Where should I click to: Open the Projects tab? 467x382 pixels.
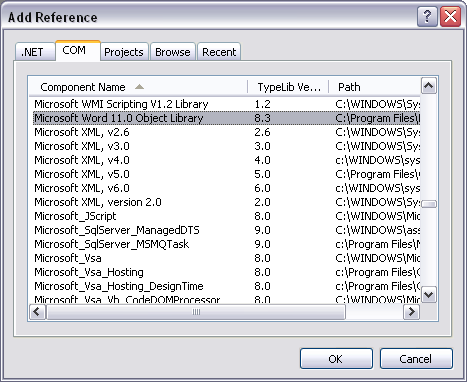click(124, 52)
